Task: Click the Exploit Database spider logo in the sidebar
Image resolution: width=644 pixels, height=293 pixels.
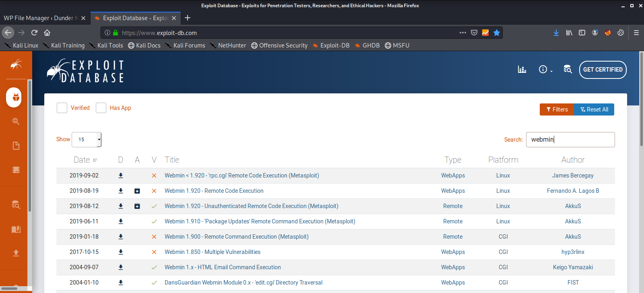Action: 16,65
